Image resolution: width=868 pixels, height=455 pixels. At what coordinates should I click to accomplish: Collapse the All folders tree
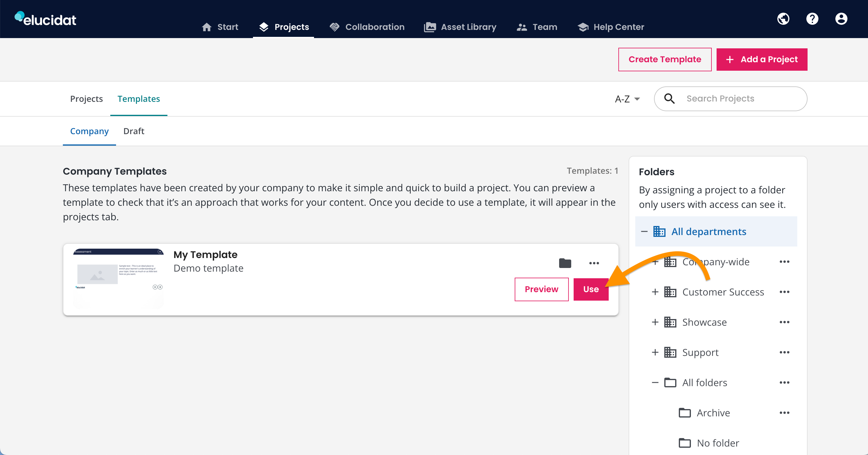pos(655,382)
